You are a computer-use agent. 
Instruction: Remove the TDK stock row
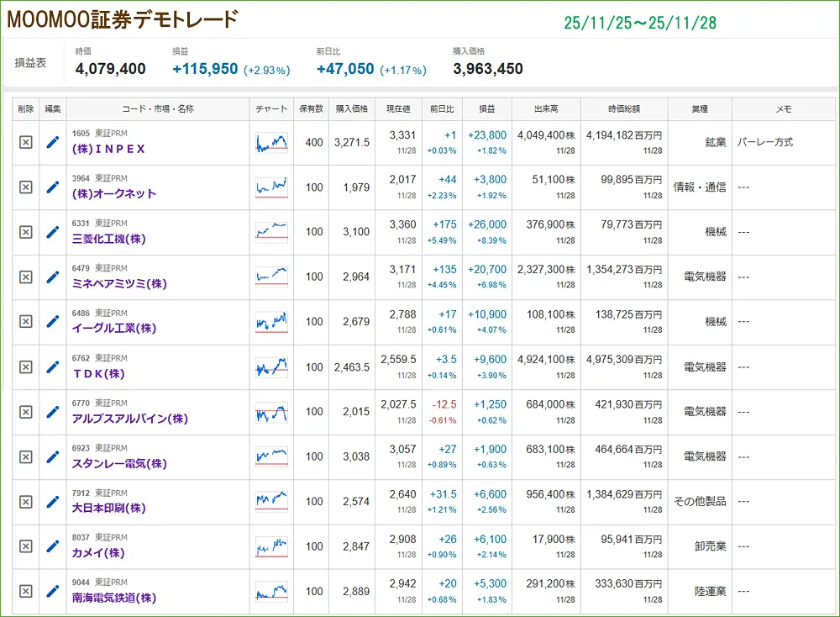[25, 367]
